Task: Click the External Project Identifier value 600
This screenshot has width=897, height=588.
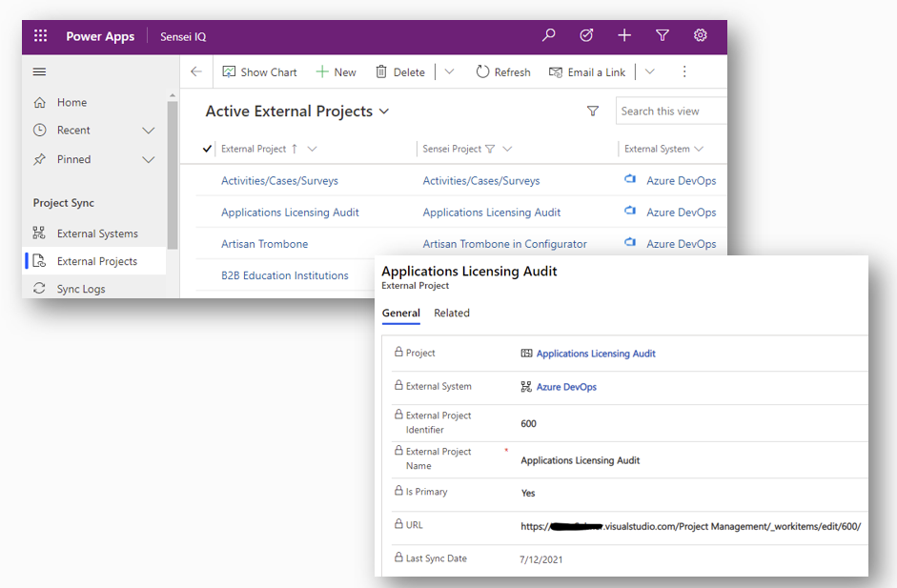Action: 529,424
